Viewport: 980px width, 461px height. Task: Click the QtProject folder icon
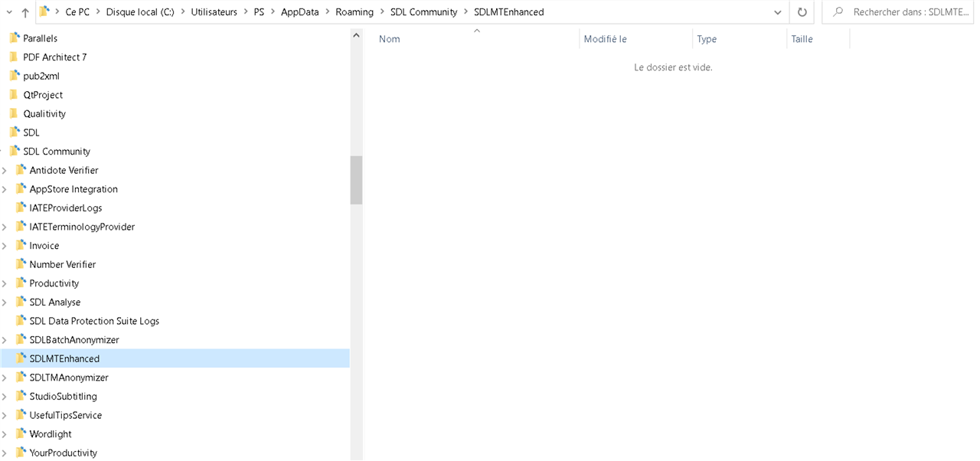coord(14,95)
